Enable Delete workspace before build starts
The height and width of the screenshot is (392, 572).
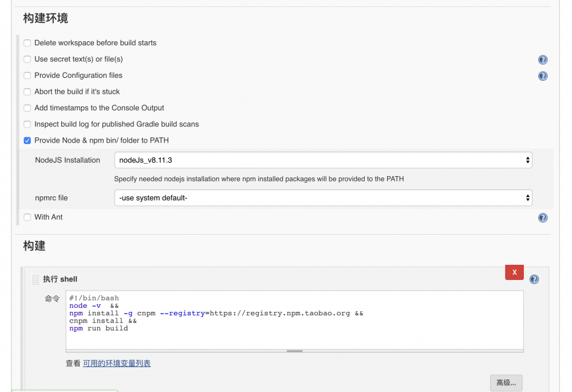click(27, 43)
